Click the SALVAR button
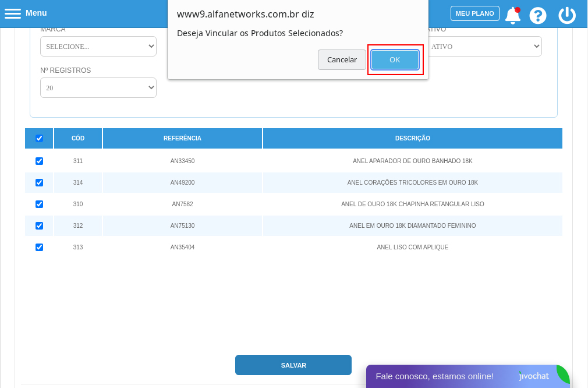 click(293, 365)
